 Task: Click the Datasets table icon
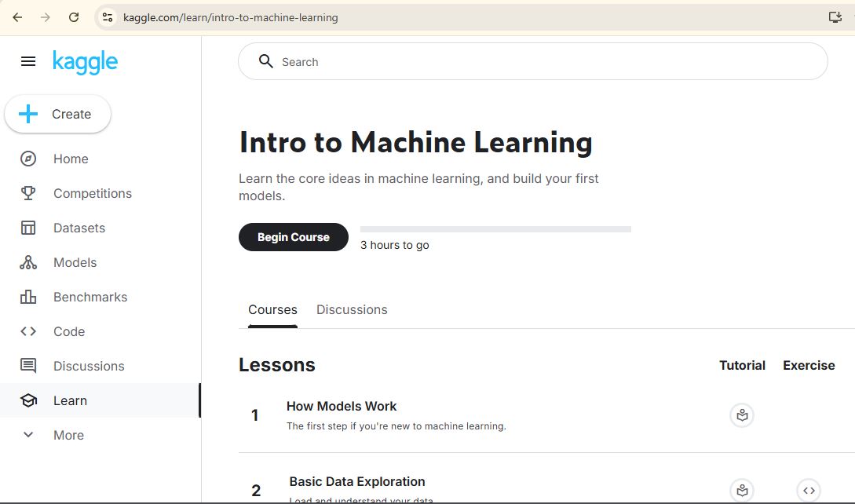[x=28, y=228]
